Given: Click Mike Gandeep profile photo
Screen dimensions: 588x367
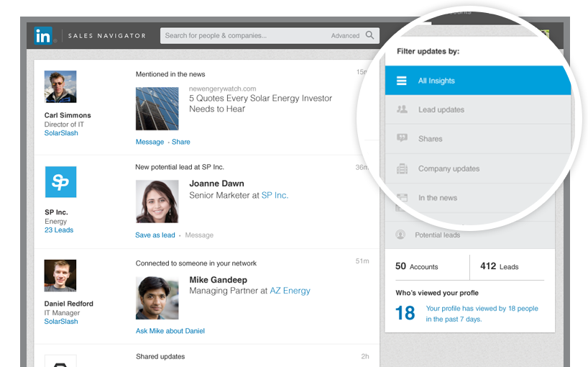Looking at the screenshot, I should pos(157,298).
